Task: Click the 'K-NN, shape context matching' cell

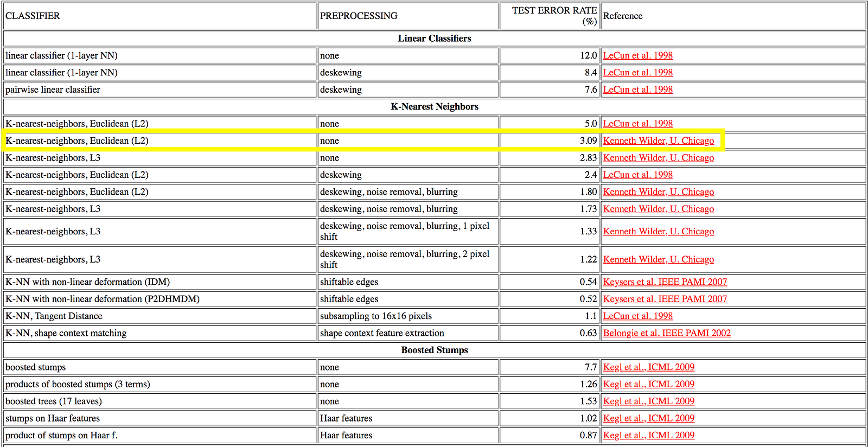Action: [160, 333]
